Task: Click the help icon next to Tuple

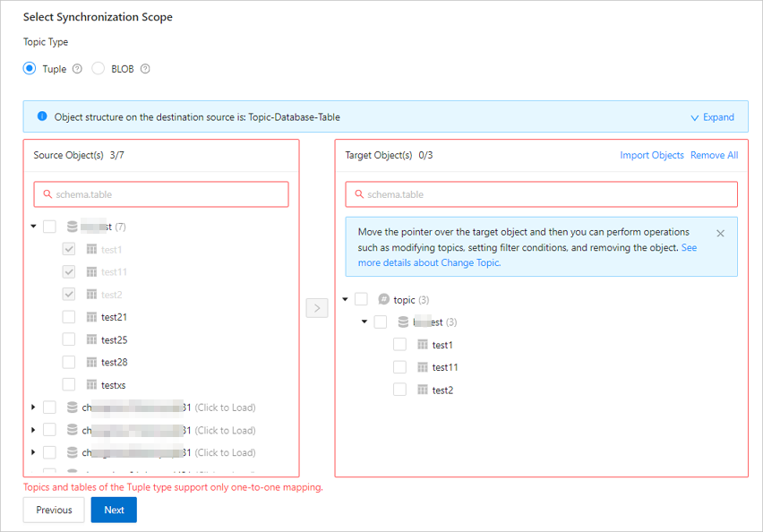Action: click(77, 69)
